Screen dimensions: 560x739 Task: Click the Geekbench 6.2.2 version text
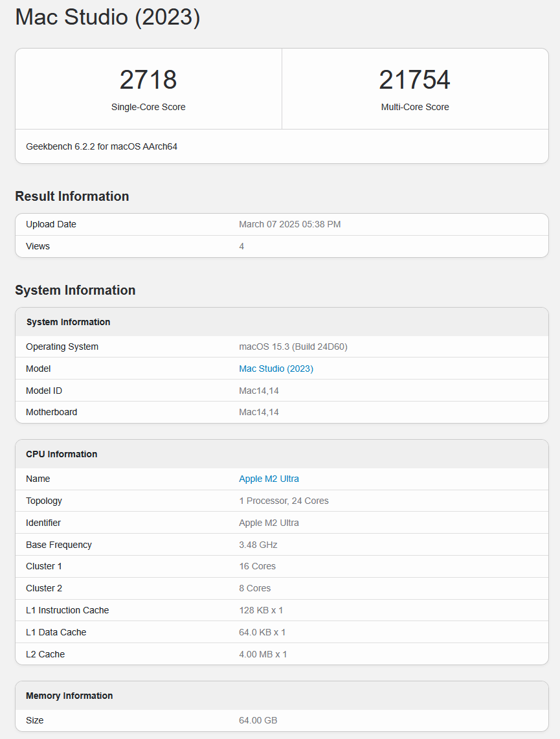tap(102, 146)
